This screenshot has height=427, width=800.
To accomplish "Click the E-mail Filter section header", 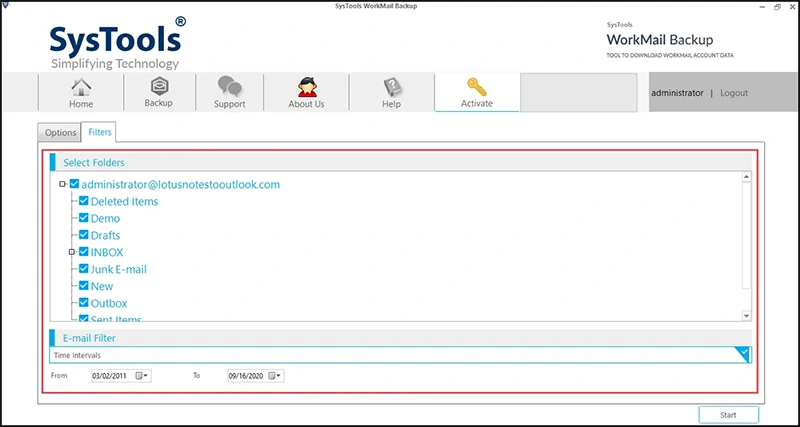I will point(401,338).
